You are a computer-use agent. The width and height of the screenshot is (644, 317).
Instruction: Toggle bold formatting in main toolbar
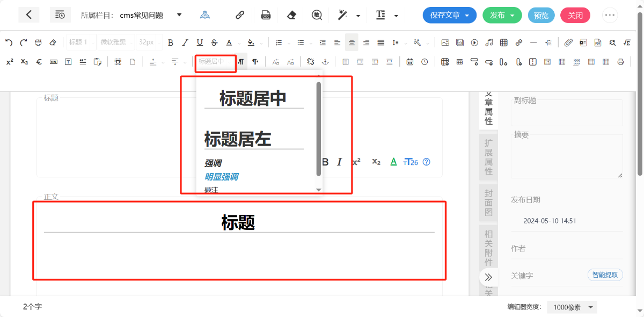coord(171,42)
